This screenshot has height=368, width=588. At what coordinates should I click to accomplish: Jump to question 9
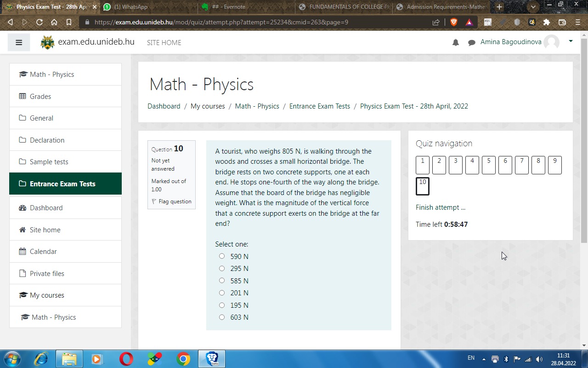point(555,165)
